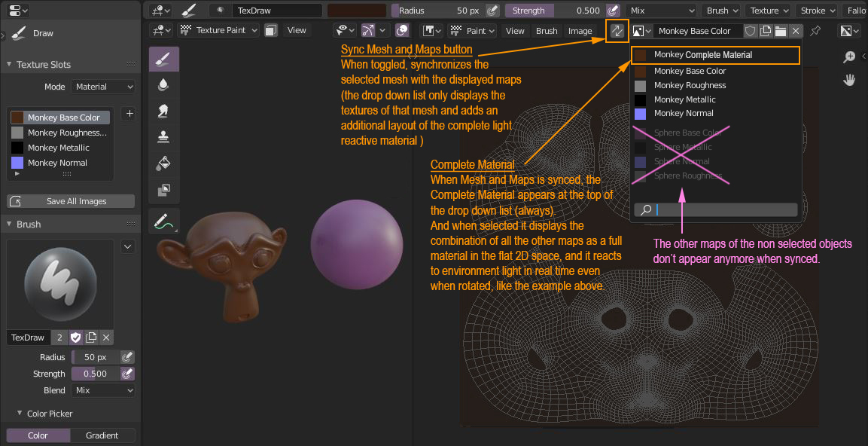Image resolution: width=868 pixels, height=446 pixels.
Task: Pin the image in the image editor
Action: tap(815, 31)
